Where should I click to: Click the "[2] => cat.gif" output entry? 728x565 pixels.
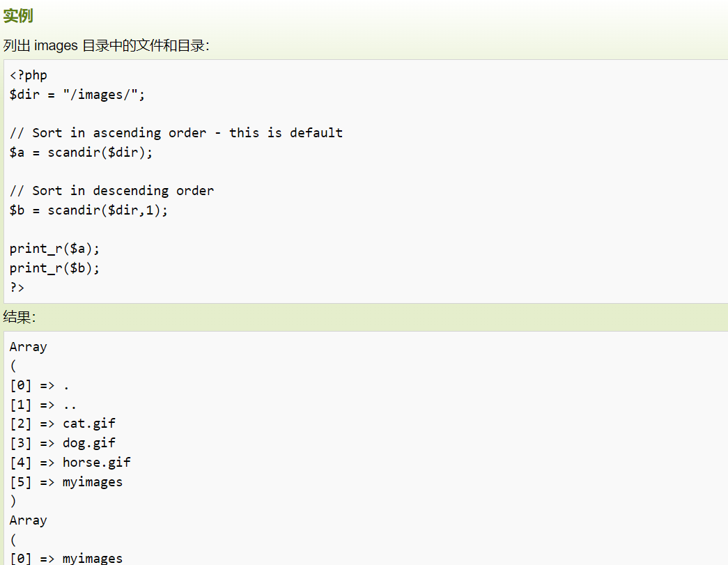click(63, 424)
